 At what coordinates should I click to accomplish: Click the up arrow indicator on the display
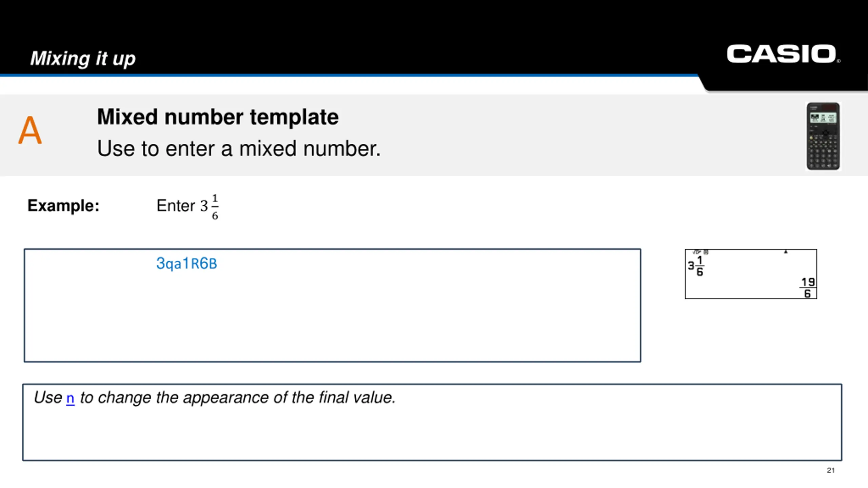(786, 252)
